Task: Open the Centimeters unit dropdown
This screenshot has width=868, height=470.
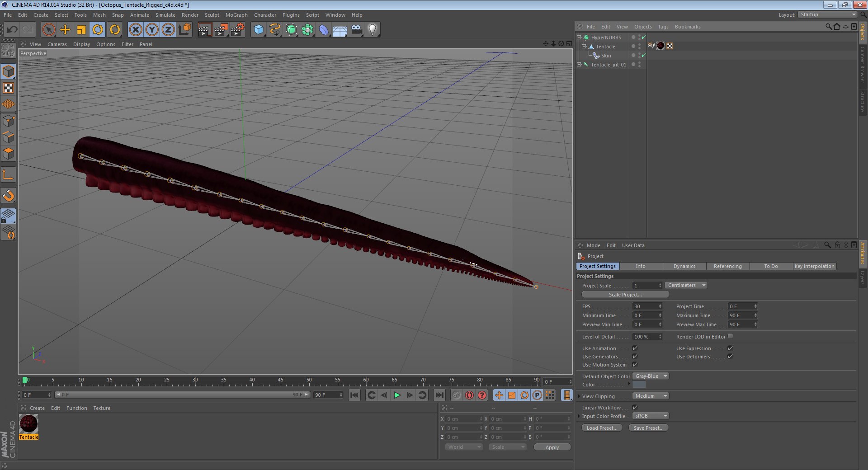Action: click(x=686, y=285)
